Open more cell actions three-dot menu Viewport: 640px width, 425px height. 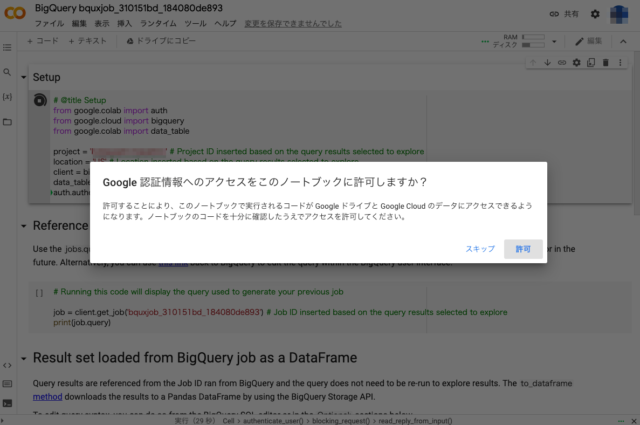[x=620, y=62]
